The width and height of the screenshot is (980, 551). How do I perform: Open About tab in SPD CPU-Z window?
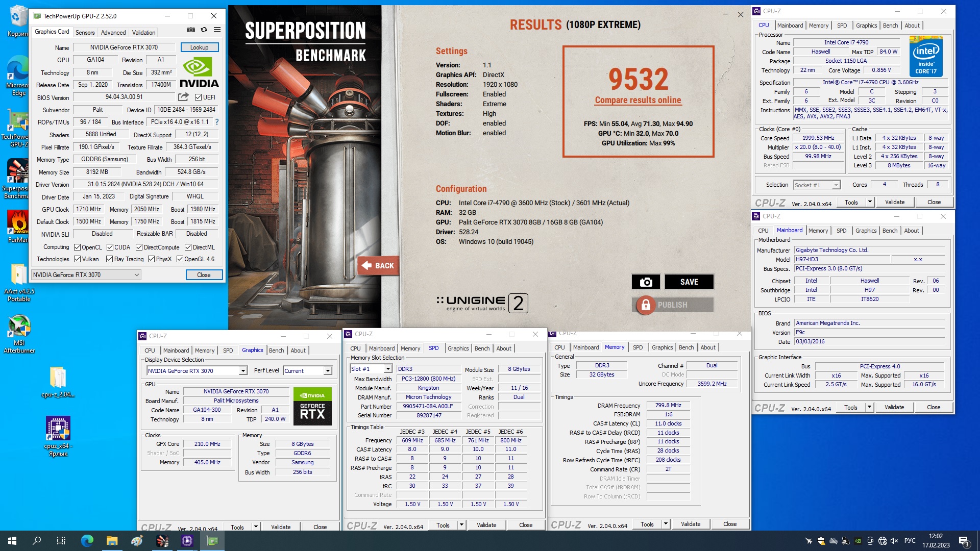pos(504,348)
